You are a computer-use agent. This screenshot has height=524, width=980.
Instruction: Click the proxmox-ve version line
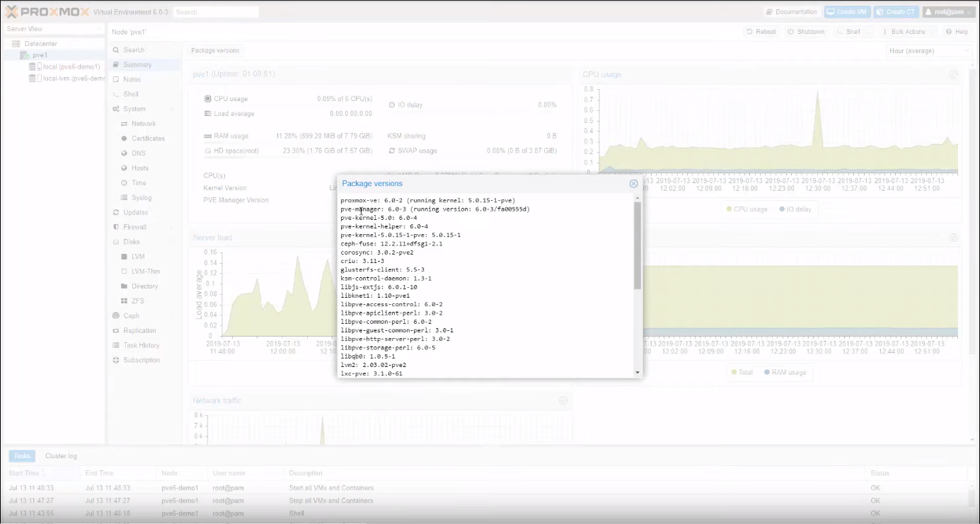pos(428,201)
